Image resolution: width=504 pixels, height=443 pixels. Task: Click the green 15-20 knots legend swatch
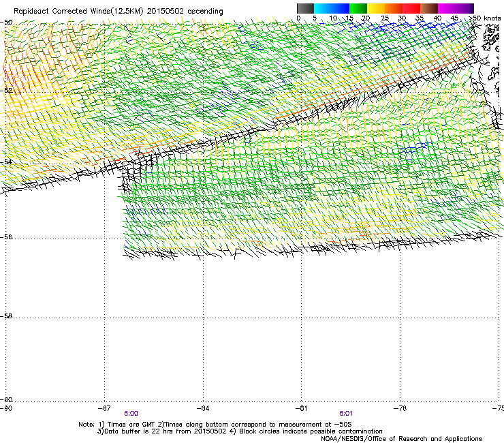click(358, 8)
